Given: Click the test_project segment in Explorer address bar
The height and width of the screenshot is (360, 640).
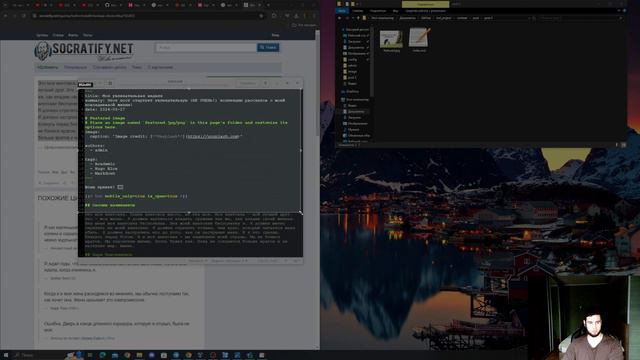Looking at the screenshot, I should [x=444, y=18].
